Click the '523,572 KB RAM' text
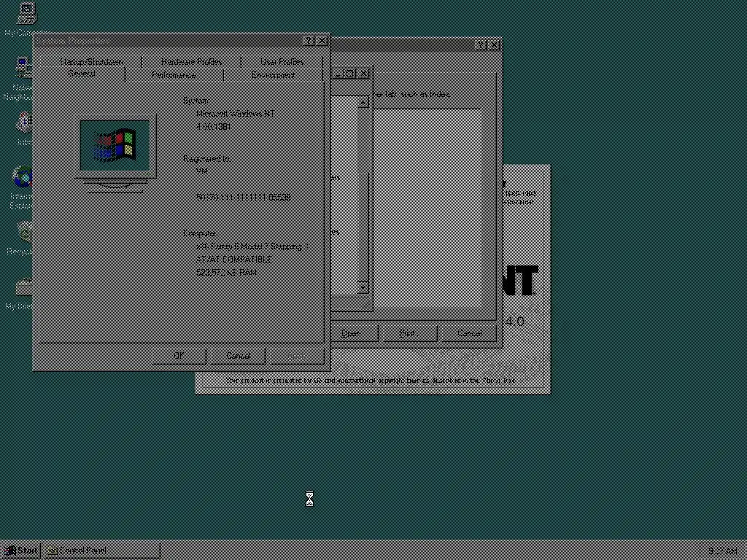The width and height of the screenshot is (747, 560). tap(226, 273)
